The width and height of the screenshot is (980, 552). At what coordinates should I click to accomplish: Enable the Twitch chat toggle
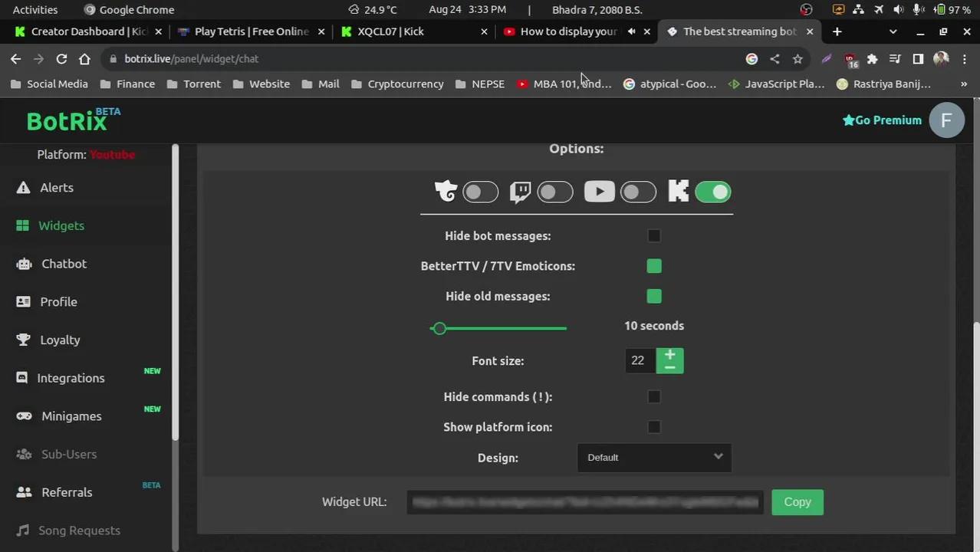click(x=555, y=192)
